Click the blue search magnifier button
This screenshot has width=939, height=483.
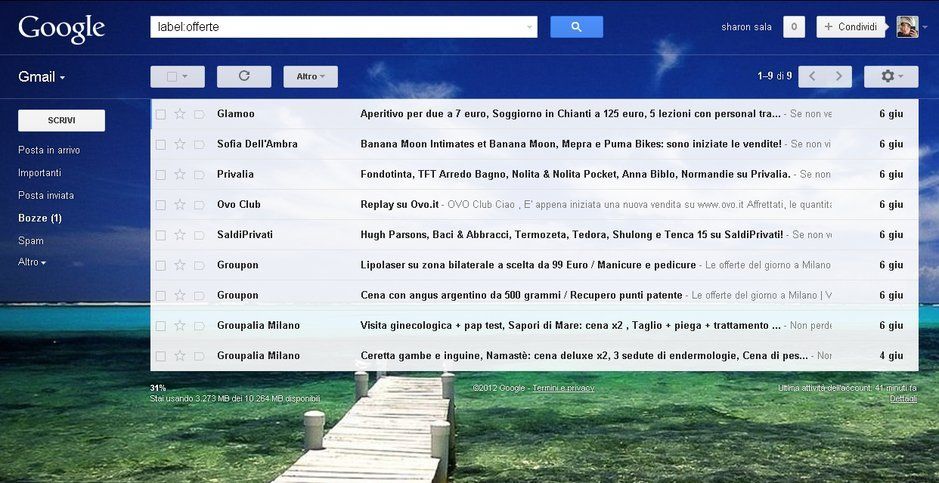(576, 27)
